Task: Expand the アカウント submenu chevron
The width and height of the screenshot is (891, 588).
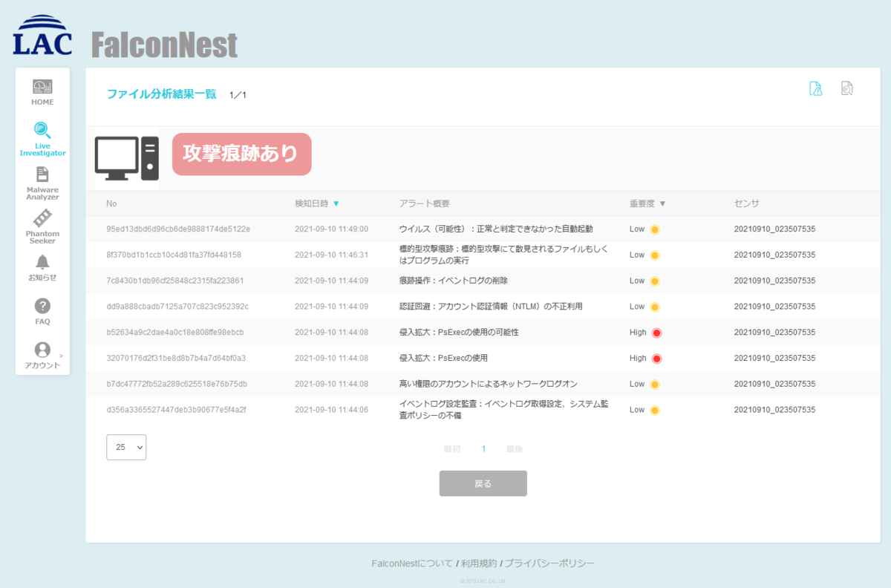Action: pos(61,356)
